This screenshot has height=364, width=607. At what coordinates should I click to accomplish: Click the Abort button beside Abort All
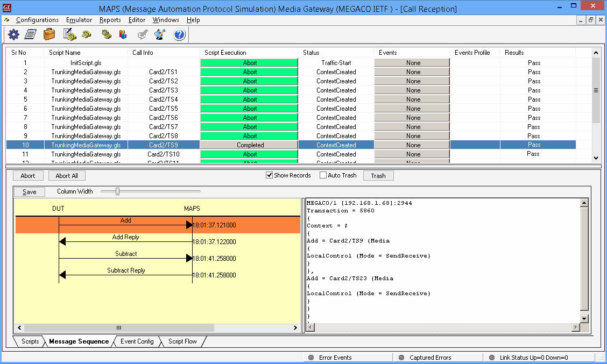(x=28, y=176)
